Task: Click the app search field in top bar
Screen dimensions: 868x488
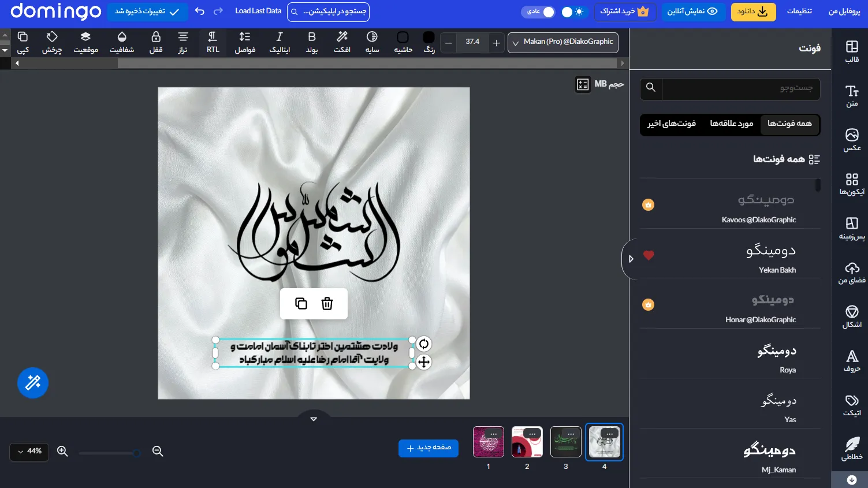Action: pos(328,12)
